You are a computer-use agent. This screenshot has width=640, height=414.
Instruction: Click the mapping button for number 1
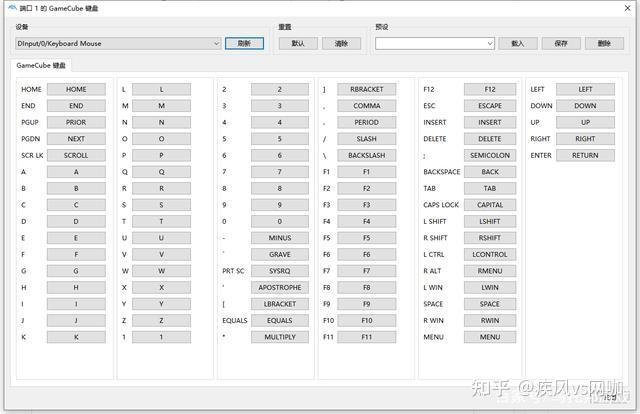pos(162,337)
